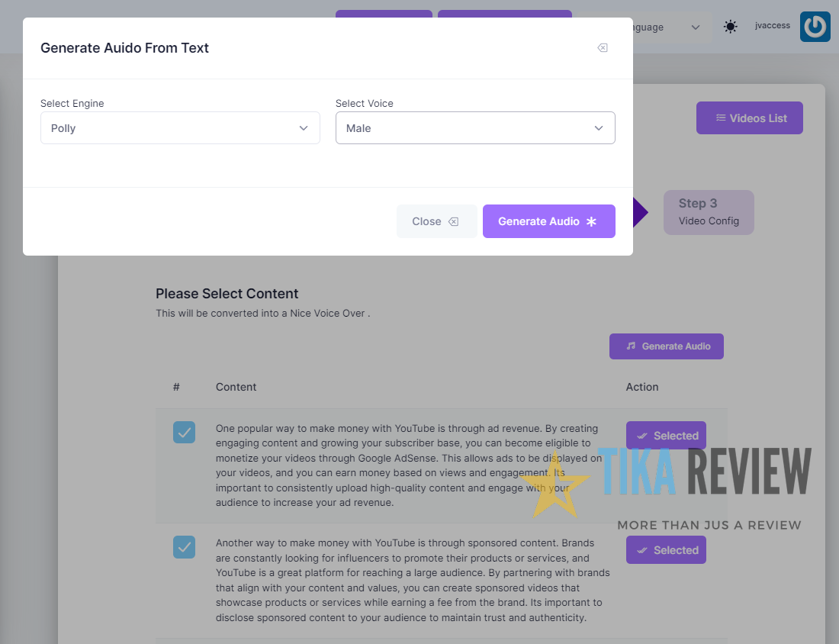
Task: Open the Videos List
Action: [749, 118]
